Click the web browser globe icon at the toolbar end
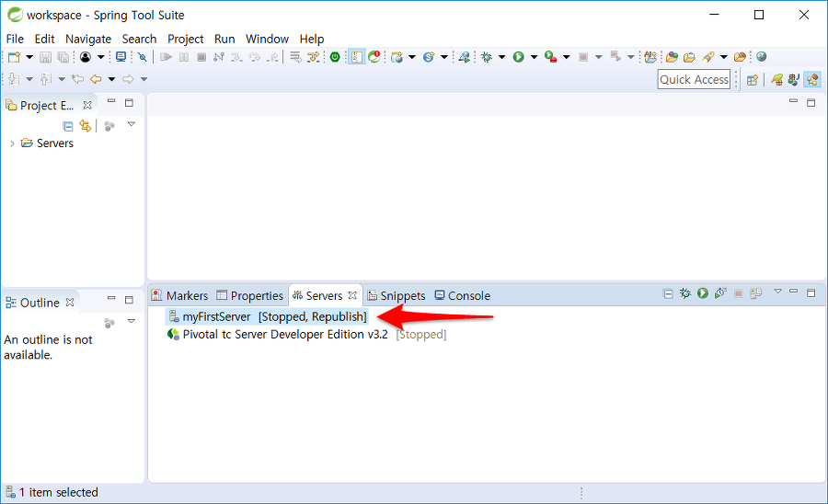Image resolution: width=828 pixels, height=504 pixels. tap(761, 56)
